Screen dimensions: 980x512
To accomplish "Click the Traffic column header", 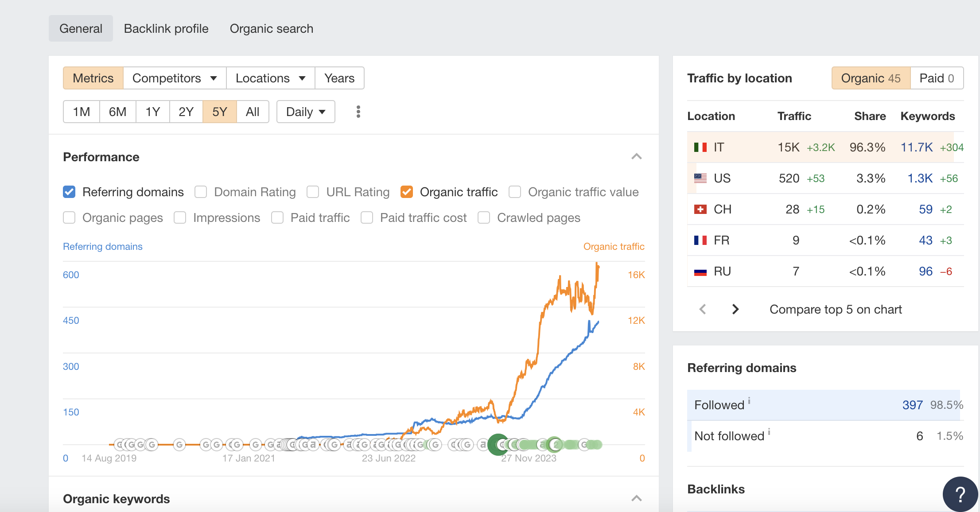I will click(x=794, y=116).
